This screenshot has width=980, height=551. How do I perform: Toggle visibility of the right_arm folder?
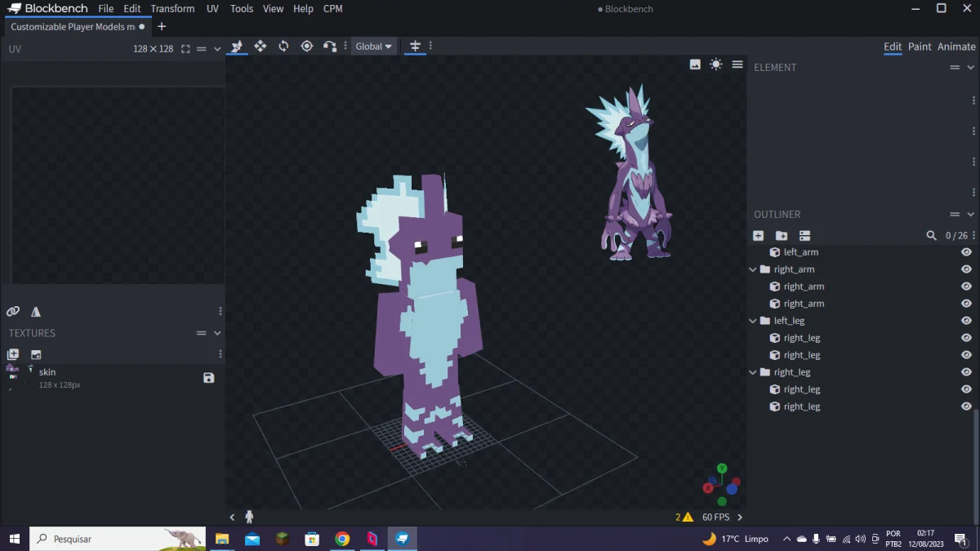966,269
